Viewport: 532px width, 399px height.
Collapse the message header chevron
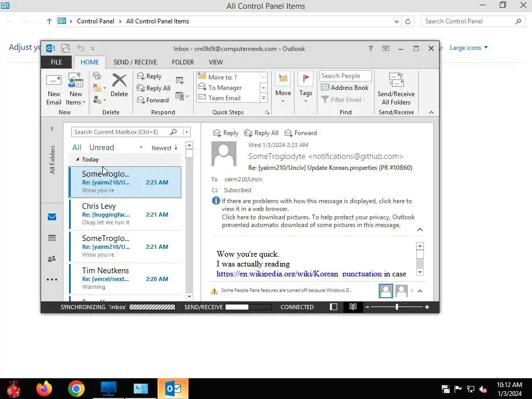click(x=420, y=230)
